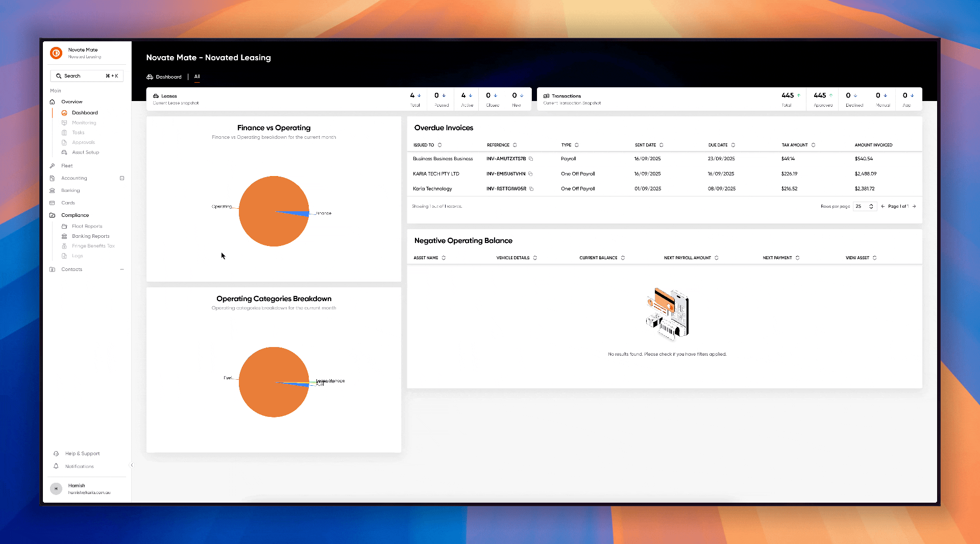
Task: Select the All tab in header
Action: tap(197, 77)
